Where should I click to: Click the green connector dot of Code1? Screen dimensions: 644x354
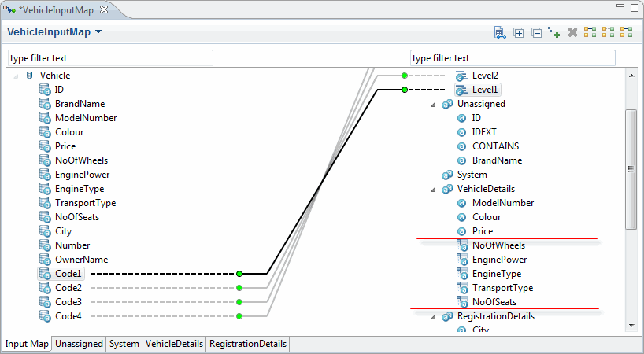coord(239,274)
